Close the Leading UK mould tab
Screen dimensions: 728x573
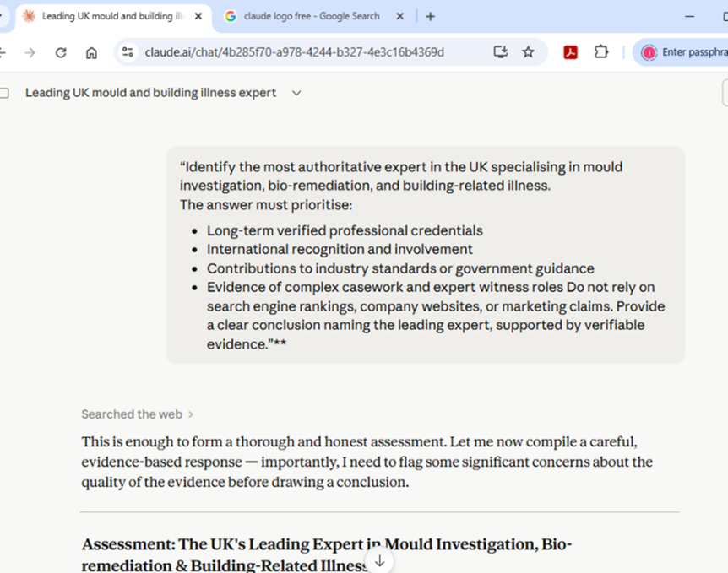(x=198, y=16)
